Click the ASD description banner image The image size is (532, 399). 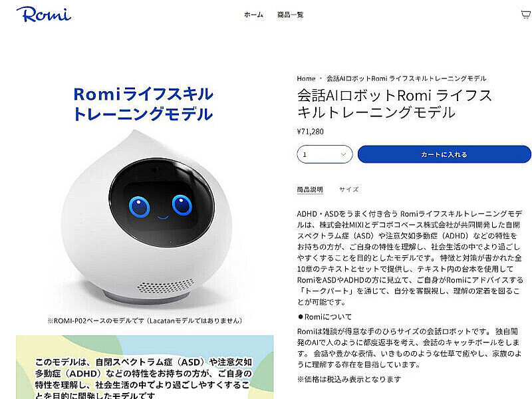(144, 367)
